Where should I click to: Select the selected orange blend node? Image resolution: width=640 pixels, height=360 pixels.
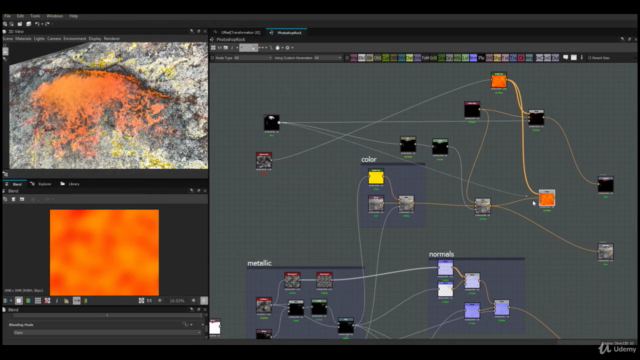click(547, 199)
